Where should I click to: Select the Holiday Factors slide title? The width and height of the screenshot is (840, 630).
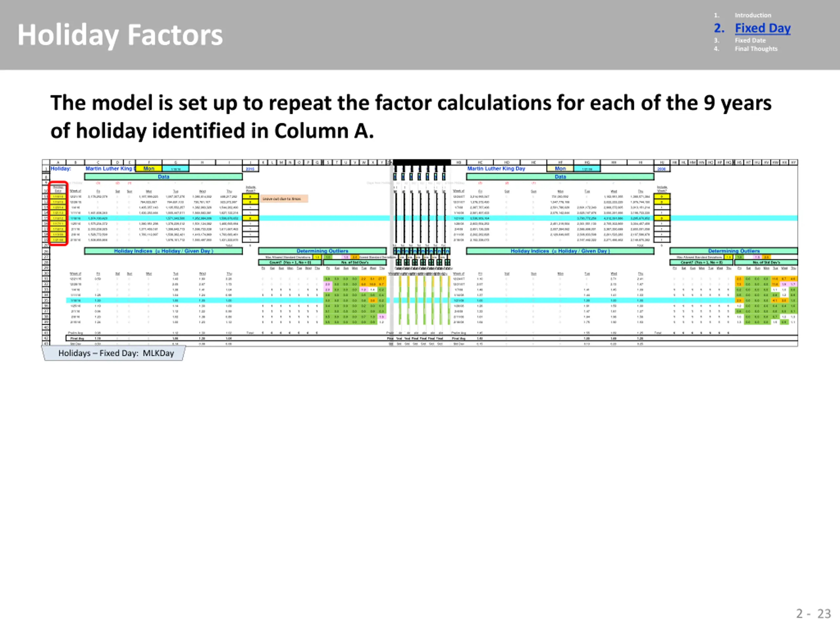(x=120, y=35)
